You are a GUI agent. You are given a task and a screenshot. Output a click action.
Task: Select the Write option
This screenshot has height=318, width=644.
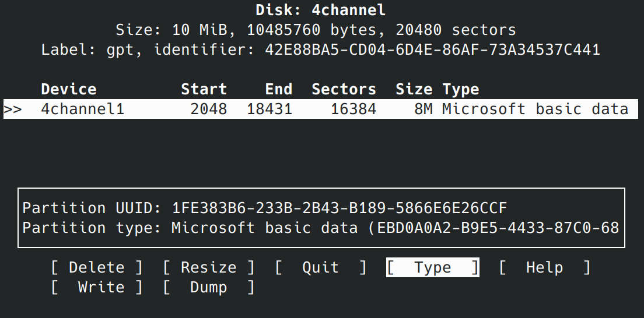click(x=96, y=287)
